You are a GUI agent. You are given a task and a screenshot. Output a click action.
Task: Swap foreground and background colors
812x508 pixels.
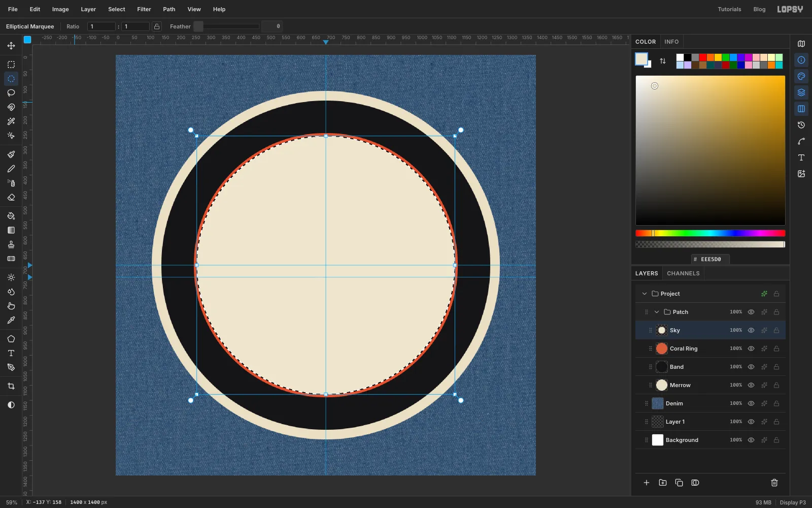tap(663, 61)
